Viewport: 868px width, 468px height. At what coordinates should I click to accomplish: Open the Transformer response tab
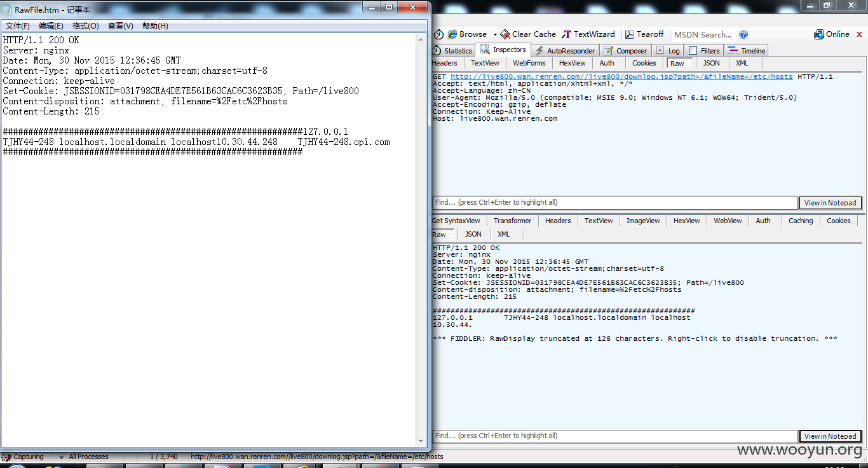tap(512, 221)
